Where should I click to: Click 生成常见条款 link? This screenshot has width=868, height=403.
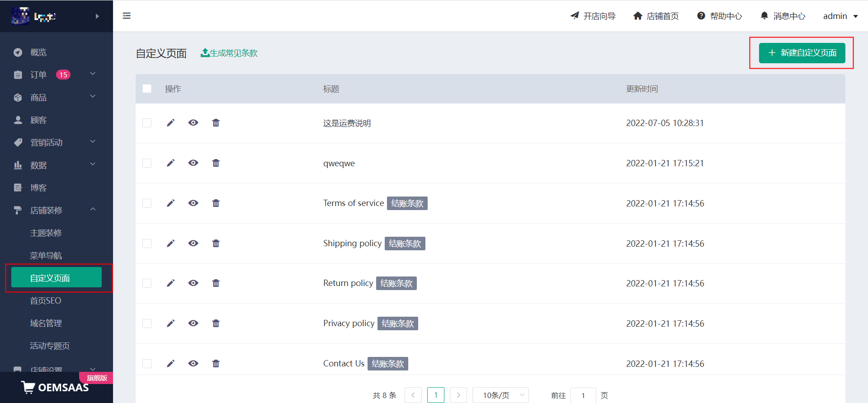(x=229, y=53)
